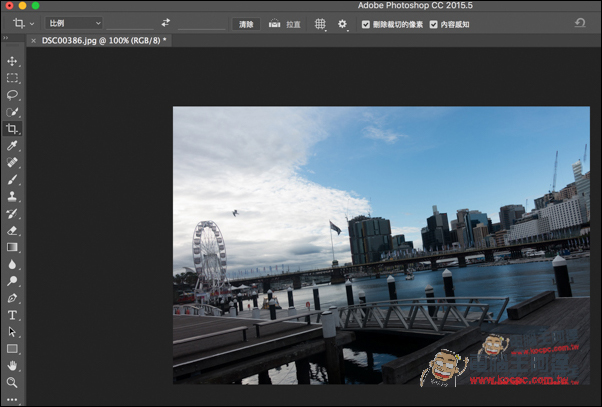Select the Eyedropper tool
This screenshot has height=407, width=602.
coord(12,146)
